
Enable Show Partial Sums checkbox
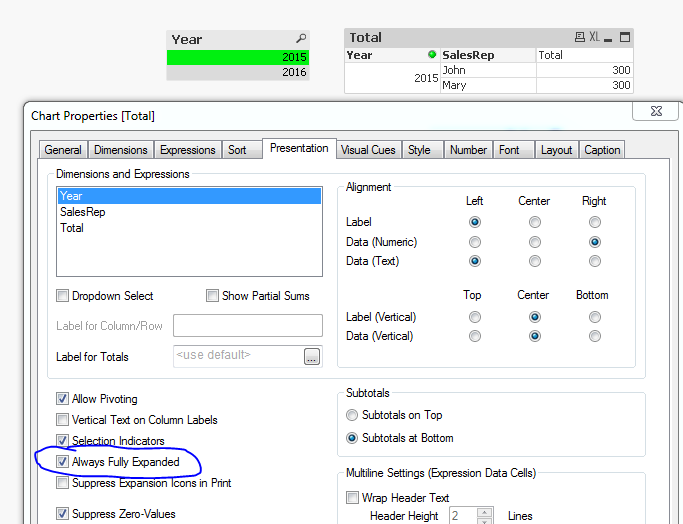tap(212, 296)
